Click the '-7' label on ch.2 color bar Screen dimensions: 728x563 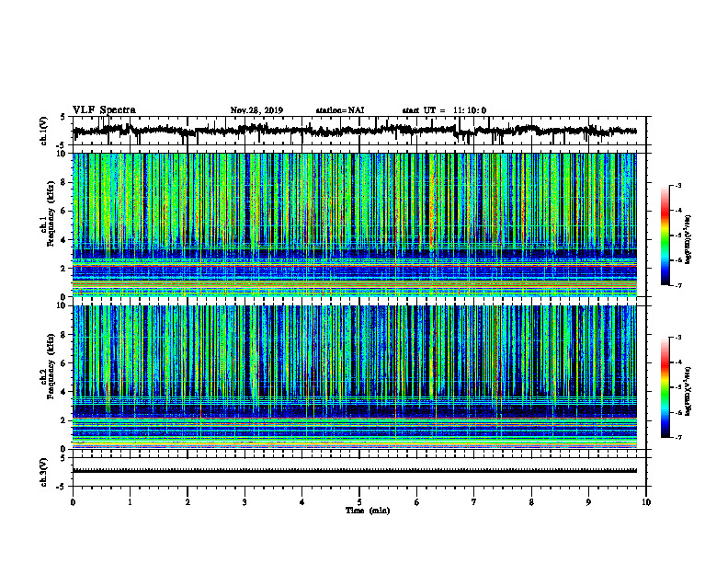(x=677, y=438)
